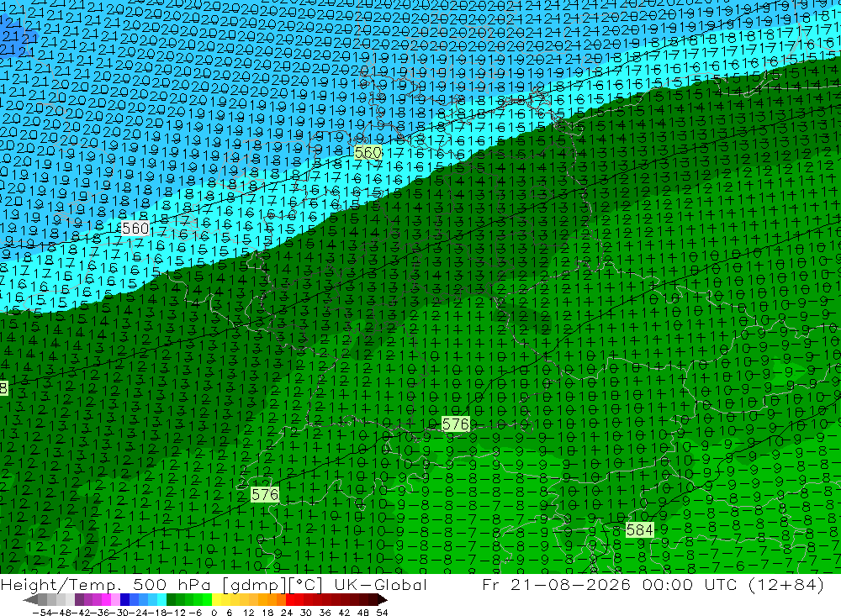Pick the yellow swatch above legend value 0
The image size is (841, 616).
(216, 599)
